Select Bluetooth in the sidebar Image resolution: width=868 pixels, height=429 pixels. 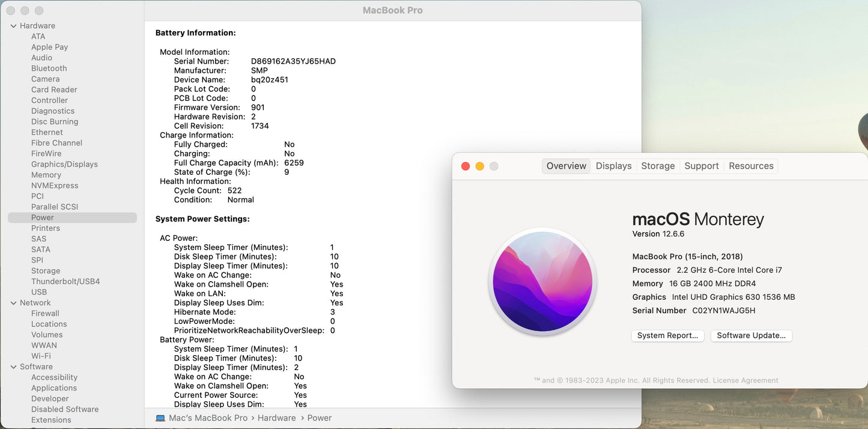click(49, 68)
